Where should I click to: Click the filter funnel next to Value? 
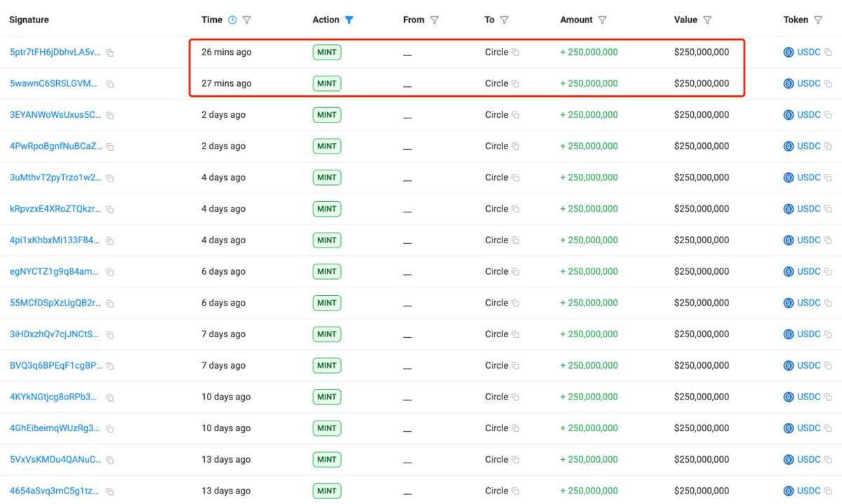(x=709, y=20)
